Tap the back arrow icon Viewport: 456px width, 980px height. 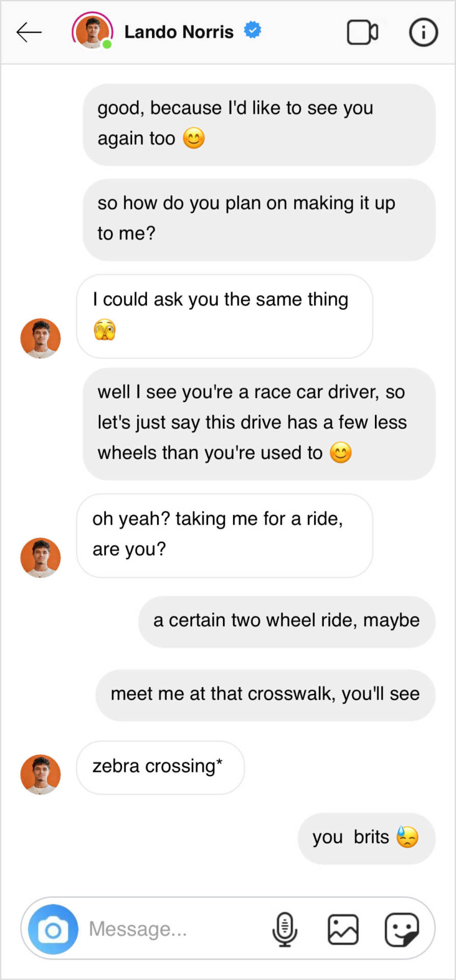pos(29,32)
